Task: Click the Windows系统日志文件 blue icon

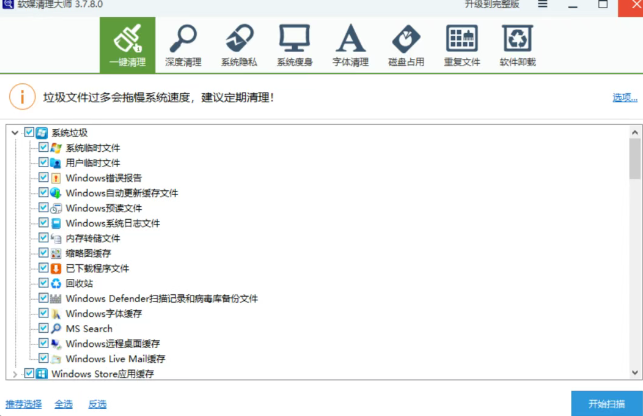Action: (56, 223)
